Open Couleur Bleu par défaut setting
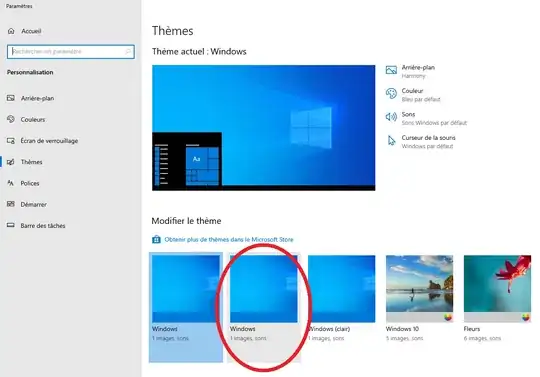 click(x=413, y=95)
